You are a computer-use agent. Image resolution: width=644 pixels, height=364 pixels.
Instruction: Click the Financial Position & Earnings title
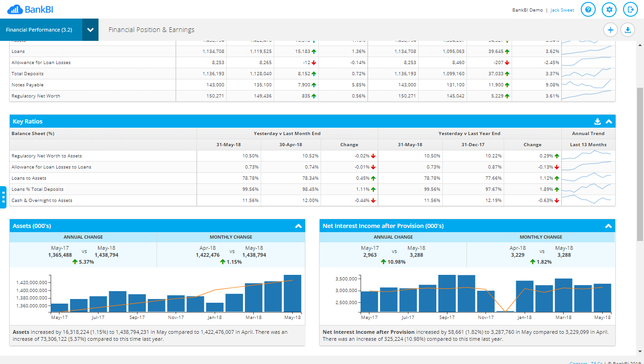[x=151, y=29]
